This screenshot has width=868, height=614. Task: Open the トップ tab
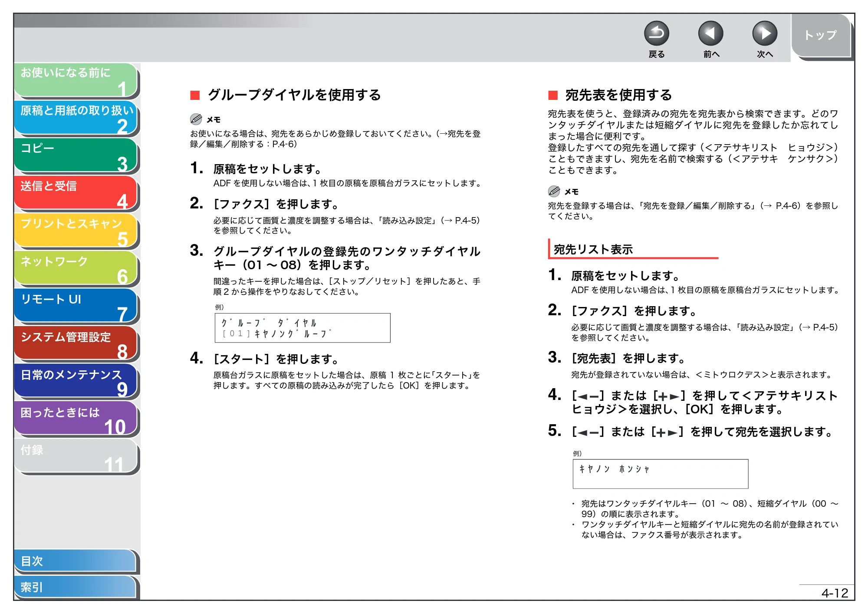point(820,36)
